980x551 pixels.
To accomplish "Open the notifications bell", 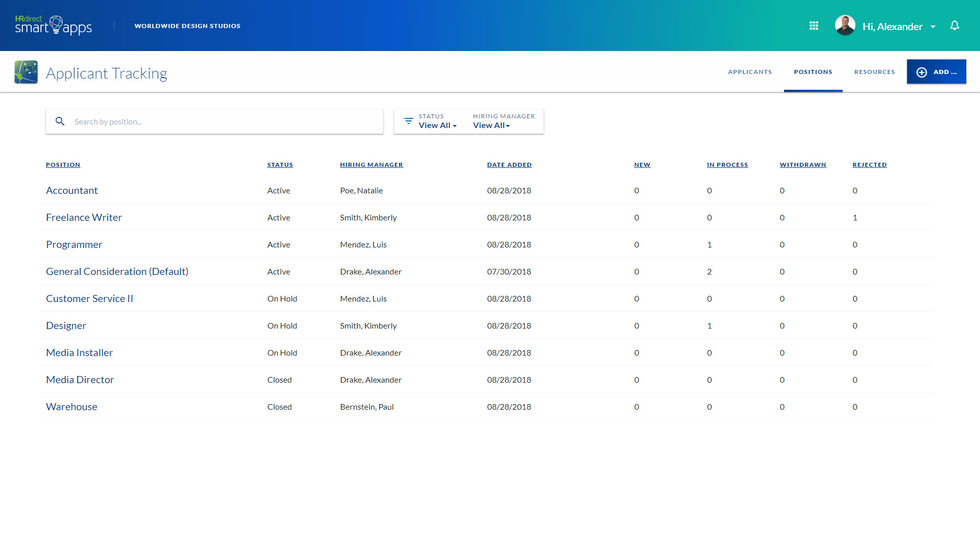I will click(x=954, y=26).
